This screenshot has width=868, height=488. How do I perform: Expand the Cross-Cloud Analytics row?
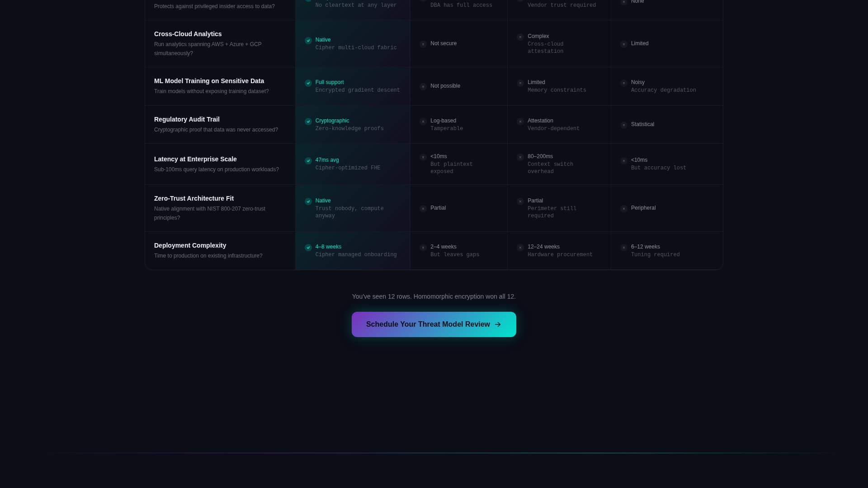[188, 34]
